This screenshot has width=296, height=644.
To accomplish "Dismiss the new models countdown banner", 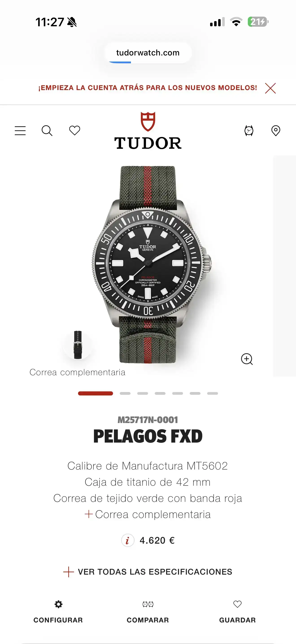I will tap(270, 88).
